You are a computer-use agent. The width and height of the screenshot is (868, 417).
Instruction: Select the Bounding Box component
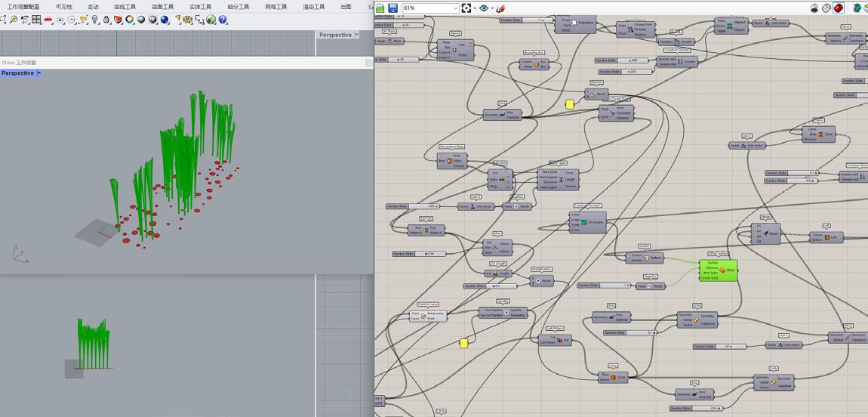[534, 63]
